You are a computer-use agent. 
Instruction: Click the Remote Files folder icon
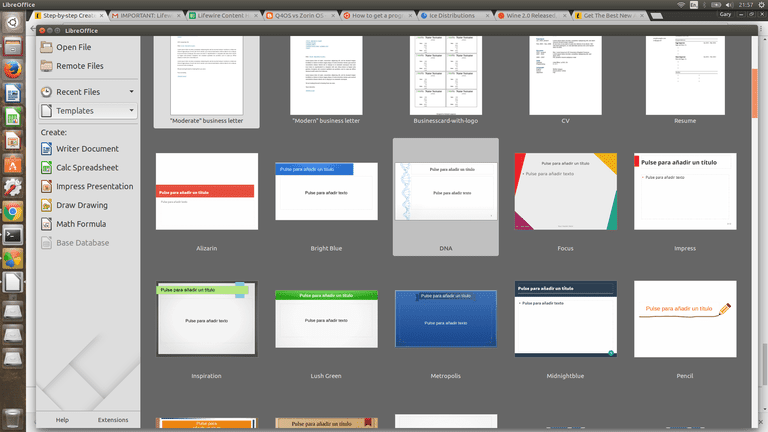tap(47, 66)
